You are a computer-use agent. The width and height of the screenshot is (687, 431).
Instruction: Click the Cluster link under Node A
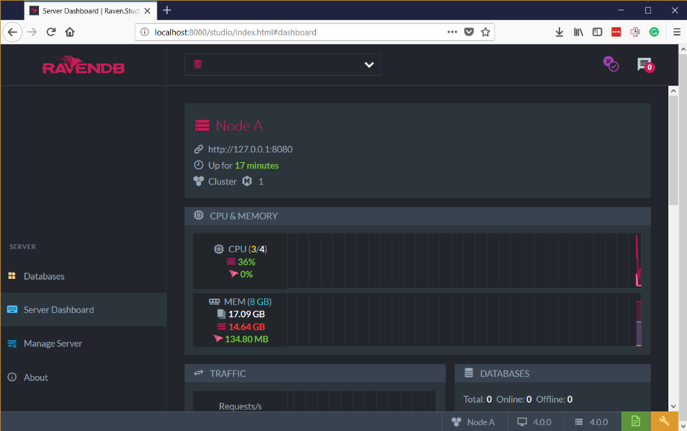click(x=222, y=181)
